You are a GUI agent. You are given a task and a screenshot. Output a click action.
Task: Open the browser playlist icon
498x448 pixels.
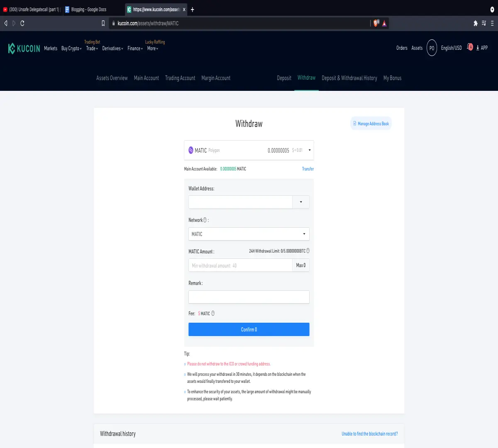point(484,23)
